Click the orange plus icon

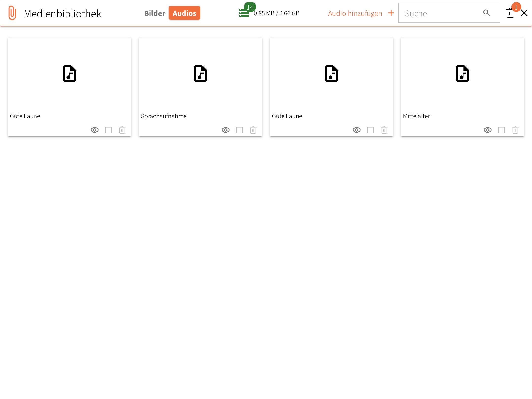tap(391, 13)
